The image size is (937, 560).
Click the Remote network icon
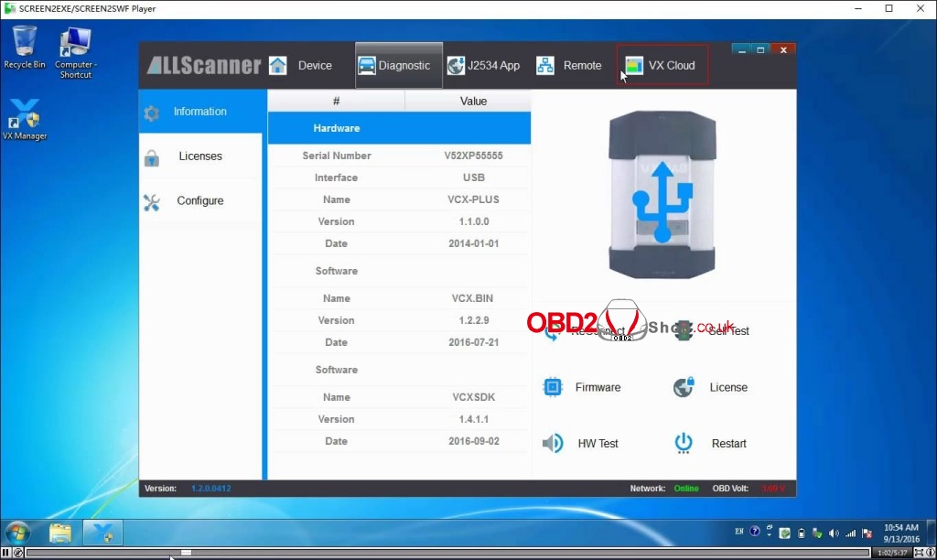(x=545, y=66)
